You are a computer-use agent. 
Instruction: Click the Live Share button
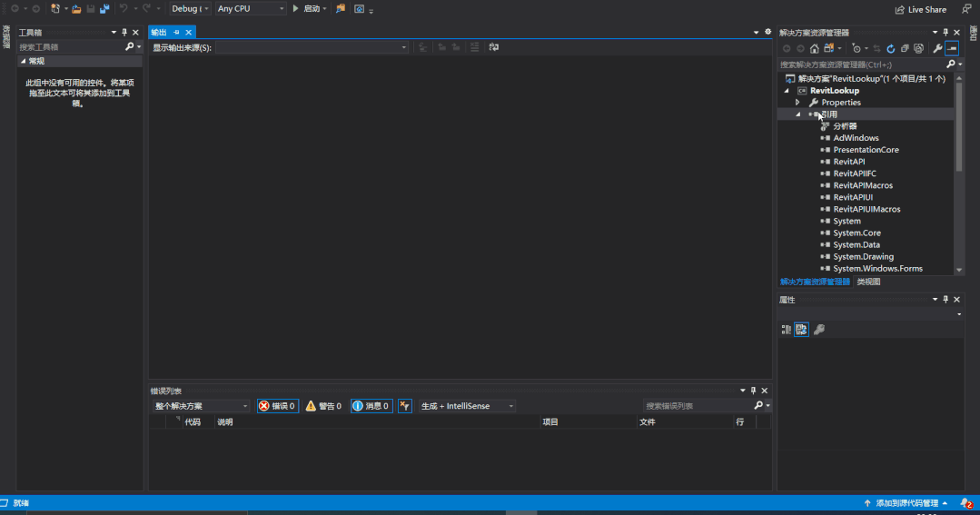(920, 9)
